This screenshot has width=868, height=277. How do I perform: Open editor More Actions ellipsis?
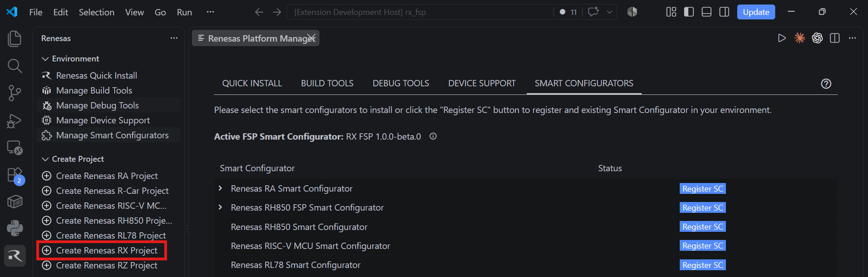(x=853, y=38)
